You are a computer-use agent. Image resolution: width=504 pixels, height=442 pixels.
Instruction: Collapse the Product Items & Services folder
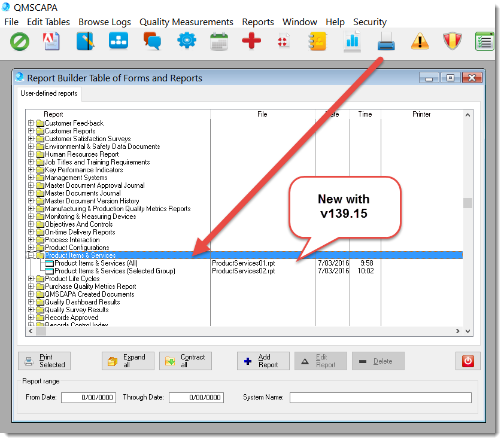point(32,255)
